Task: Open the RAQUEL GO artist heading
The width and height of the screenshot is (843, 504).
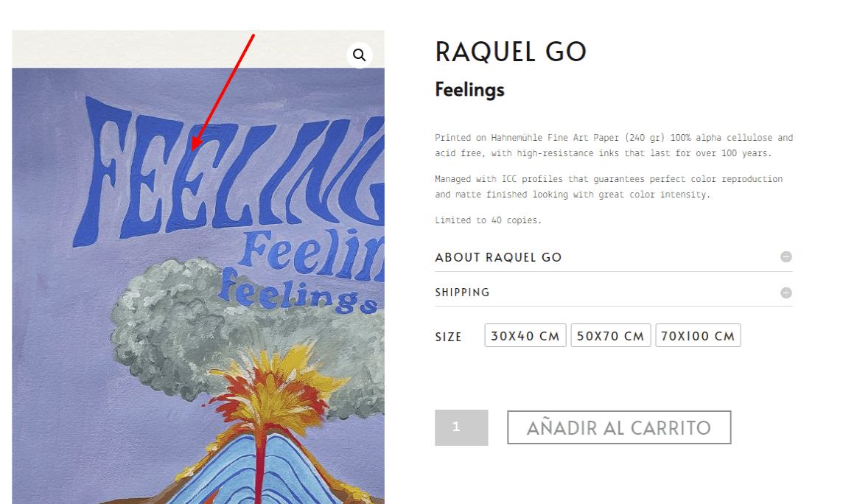Action: (x=510, y=52)
